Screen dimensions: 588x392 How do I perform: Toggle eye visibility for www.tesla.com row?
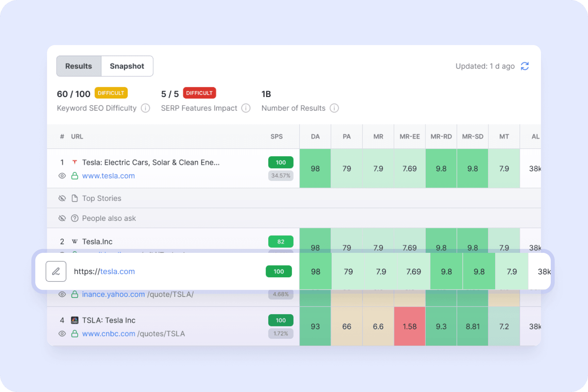62,176
